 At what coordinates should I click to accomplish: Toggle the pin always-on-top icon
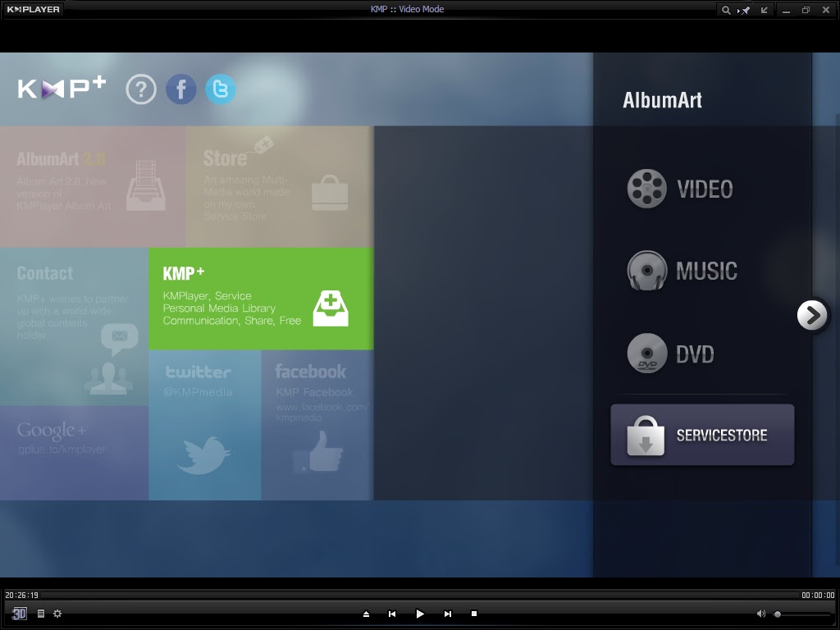[744, 10]
